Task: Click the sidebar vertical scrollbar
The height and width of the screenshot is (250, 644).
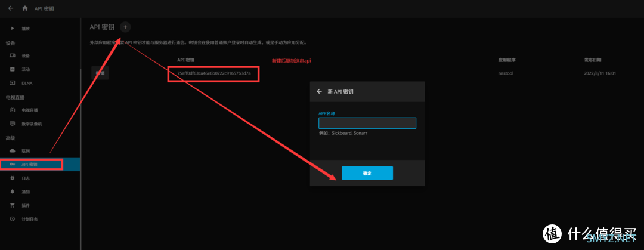Action: (x=80, y=159)
